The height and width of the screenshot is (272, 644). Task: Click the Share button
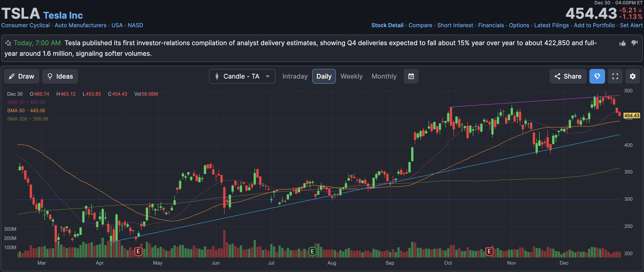pos(568,76)
